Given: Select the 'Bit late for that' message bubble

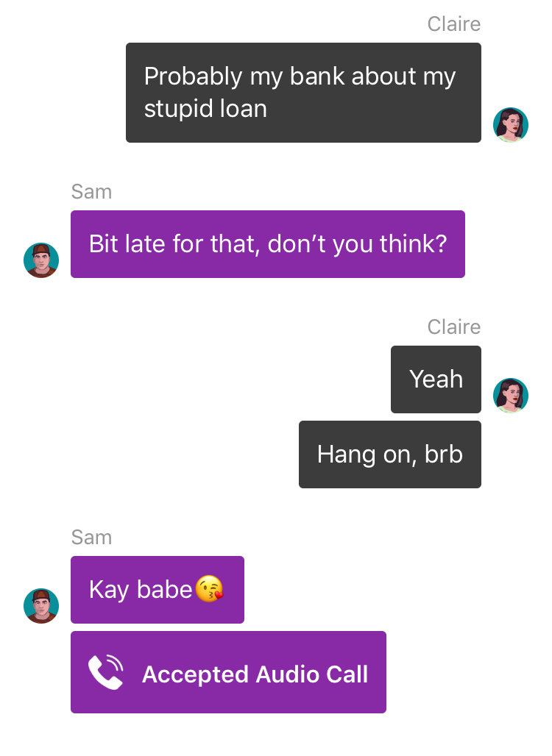Looking at the screenshot, I should point(268,244).
